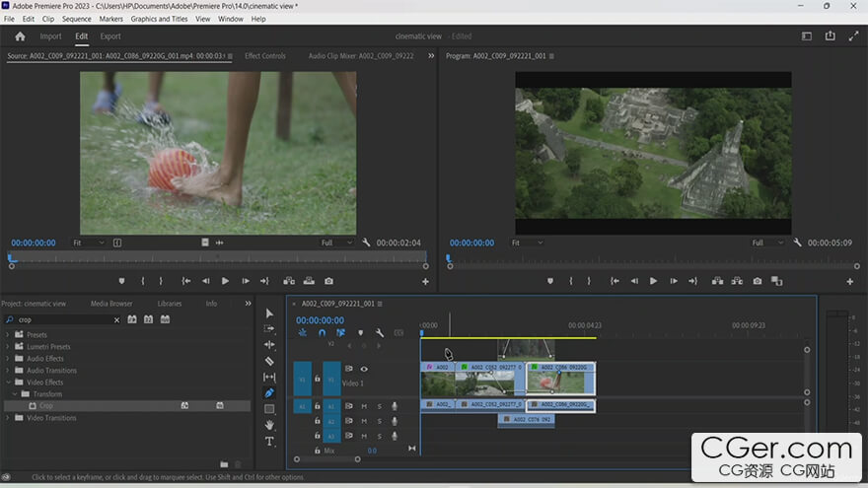Play the Program monitor video
The height and width of the screenshot is (488, 868).
pyautogui.click(x=653, y=281)
